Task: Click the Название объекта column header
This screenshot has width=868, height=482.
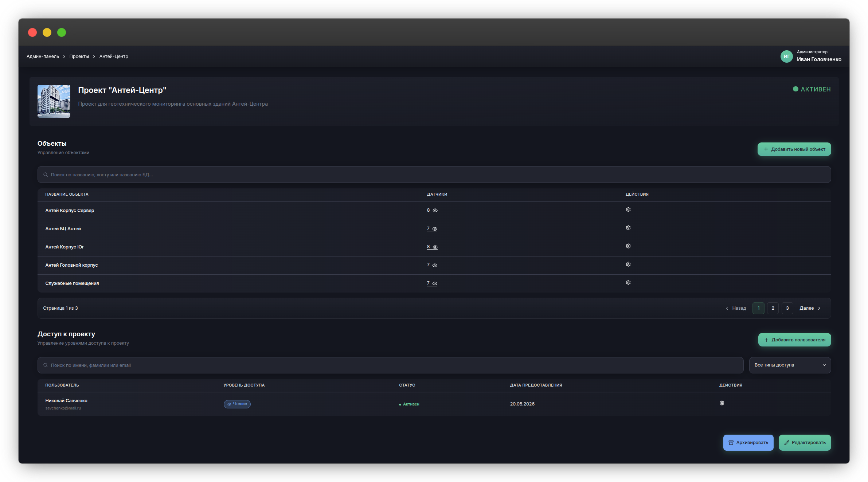Action: pos(67,195)
